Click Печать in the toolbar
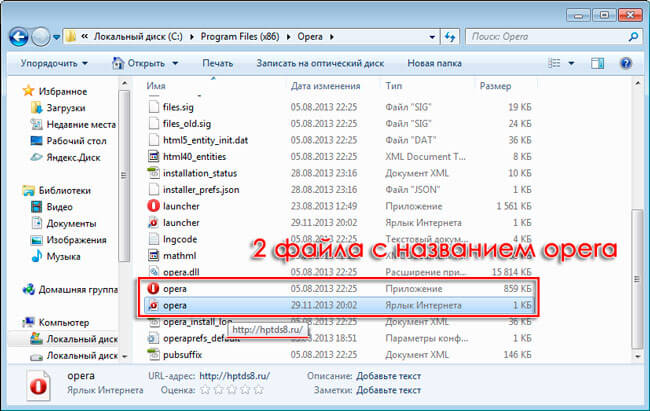This screenshot has width=650, height=411. pos(218,63)
